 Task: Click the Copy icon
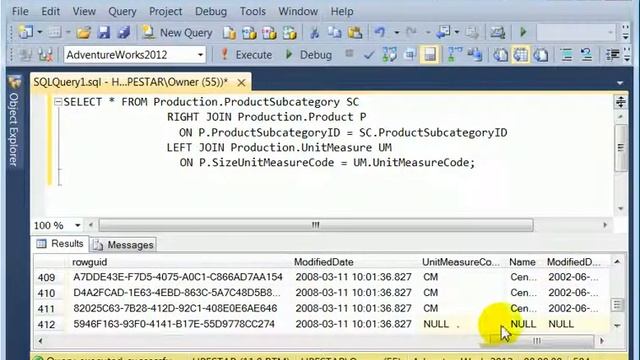pyautogui.click(x=335, y=33)
